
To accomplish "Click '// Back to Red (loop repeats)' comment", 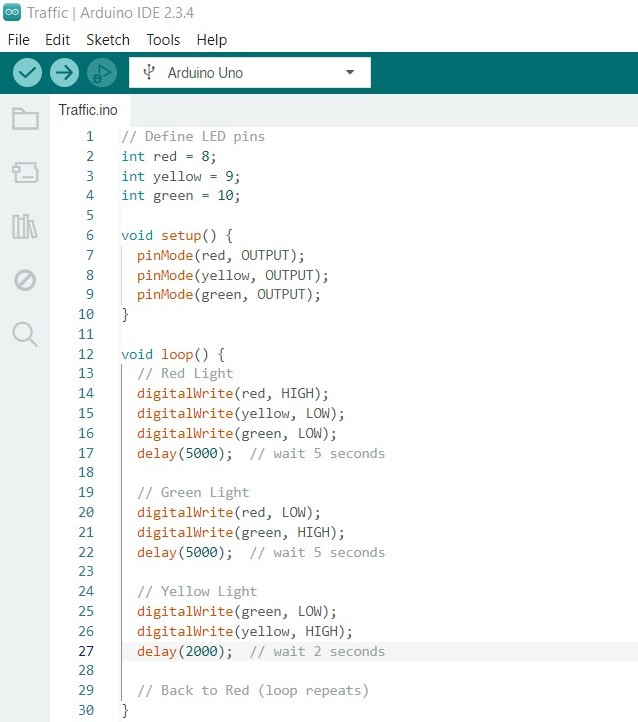I will (253, 690).
